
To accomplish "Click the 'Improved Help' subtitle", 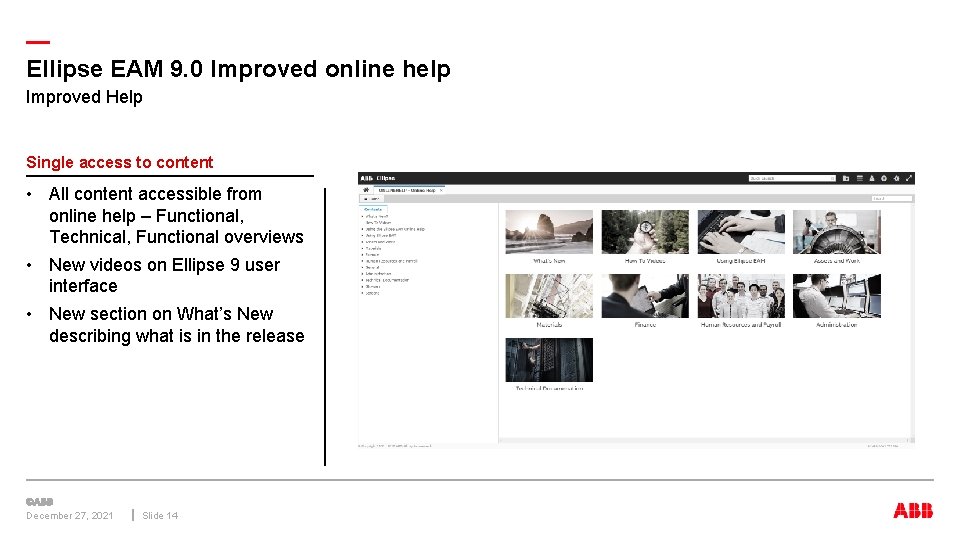I will (x=84, y=97).
